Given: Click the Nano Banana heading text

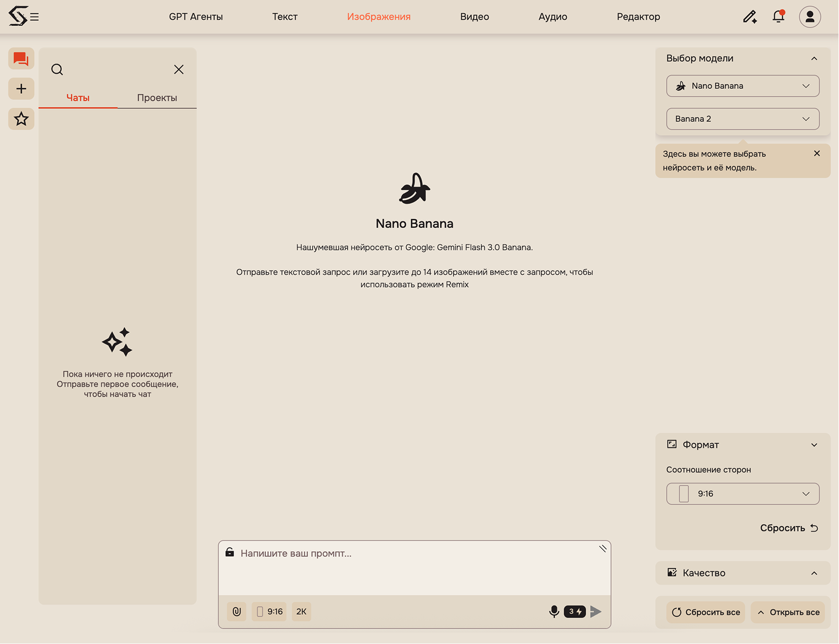Looking at the screenshot, I should pos(415,223).
